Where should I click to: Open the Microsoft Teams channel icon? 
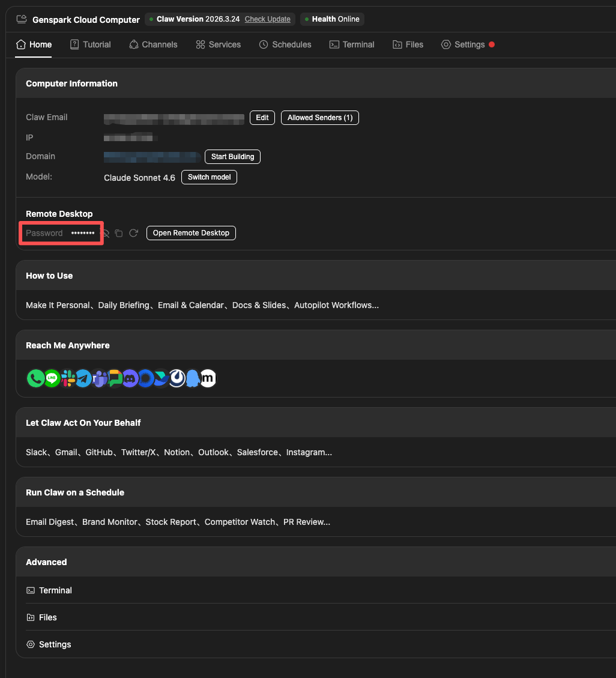(x=99, y=378)
